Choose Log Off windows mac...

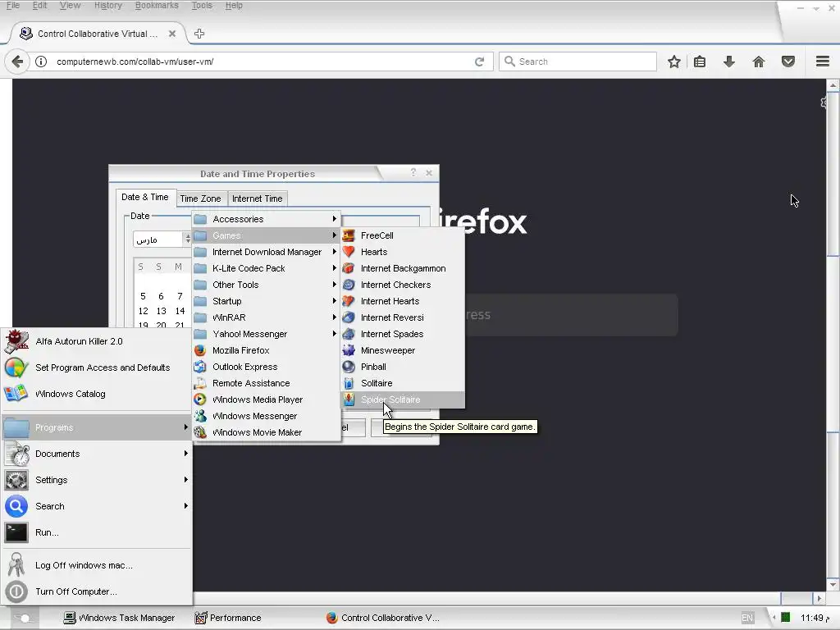97,565
